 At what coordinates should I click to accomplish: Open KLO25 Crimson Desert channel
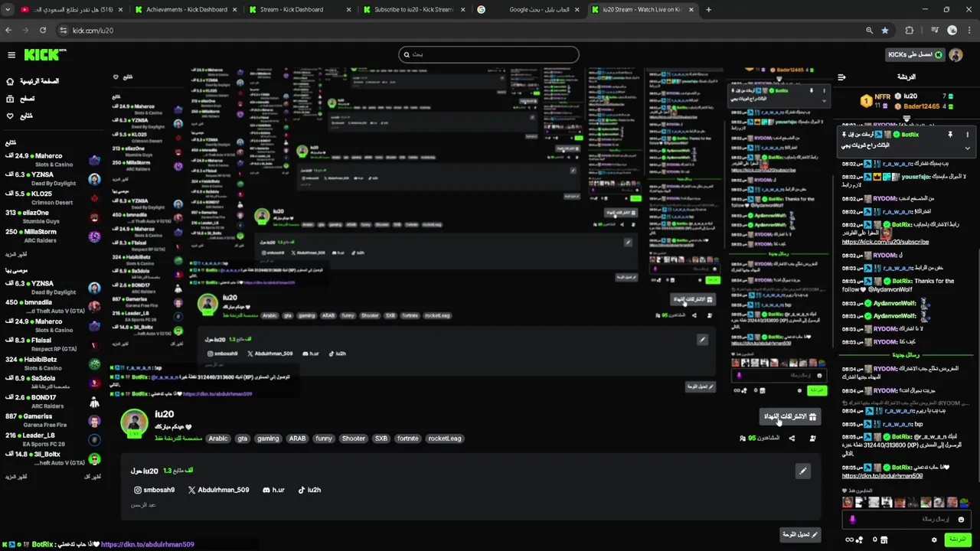[52, 197]
